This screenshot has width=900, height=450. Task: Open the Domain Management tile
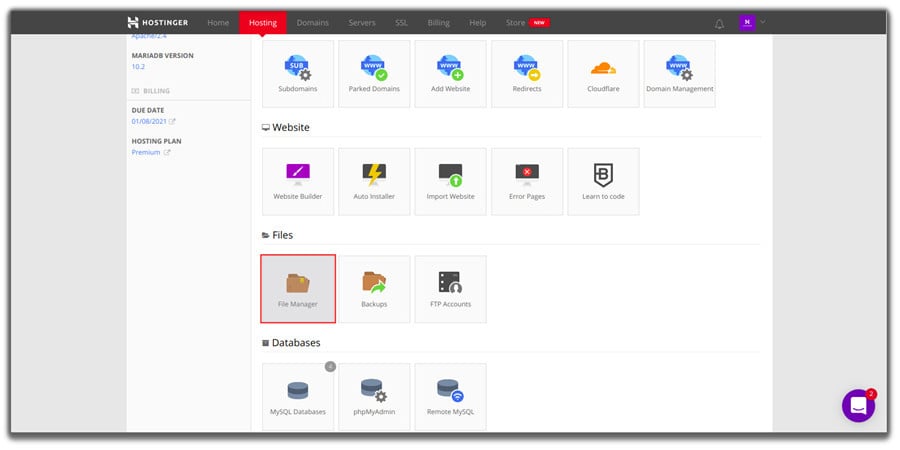[679, 73]
